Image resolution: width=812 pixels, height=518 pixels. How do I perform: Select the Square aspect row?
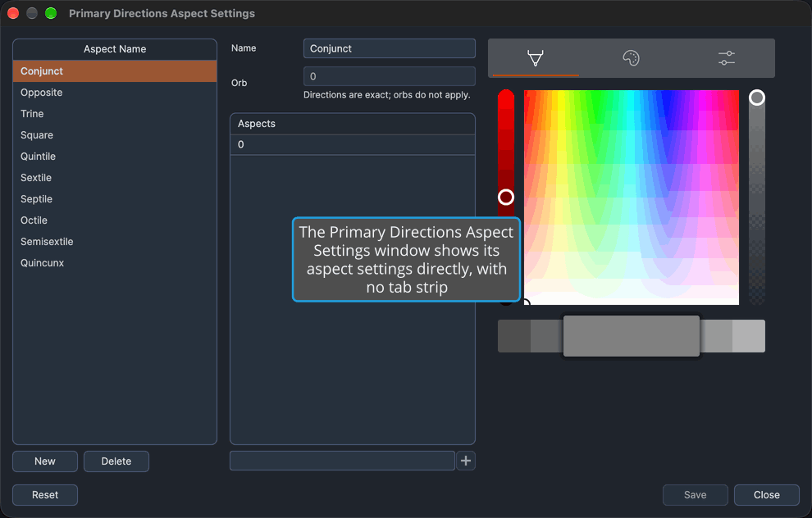[115, 135]
